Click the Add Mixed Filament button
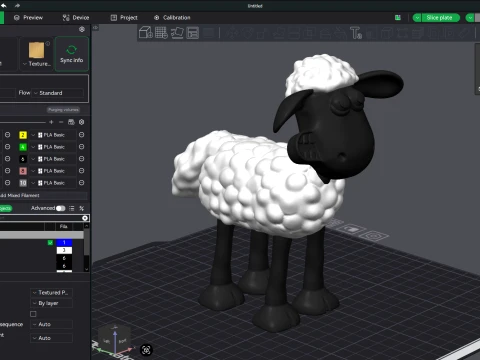The height and width of the screenshot is (360, 480). click(43, 195)
